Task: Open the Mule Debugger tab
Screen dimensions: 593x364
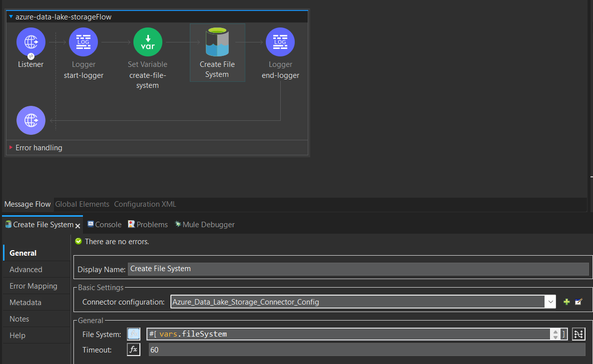Action: (x=204, y=224)
